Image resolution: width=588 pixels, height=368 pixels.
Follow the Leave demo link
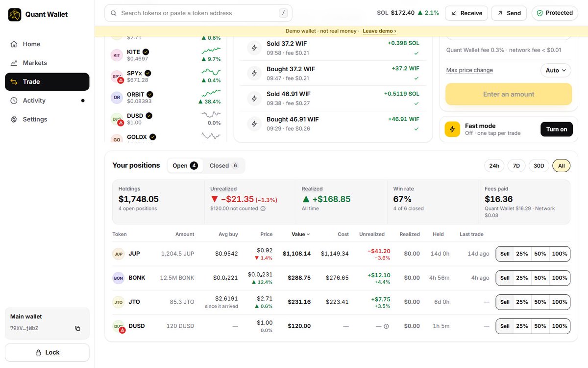(x=379, y=31)
